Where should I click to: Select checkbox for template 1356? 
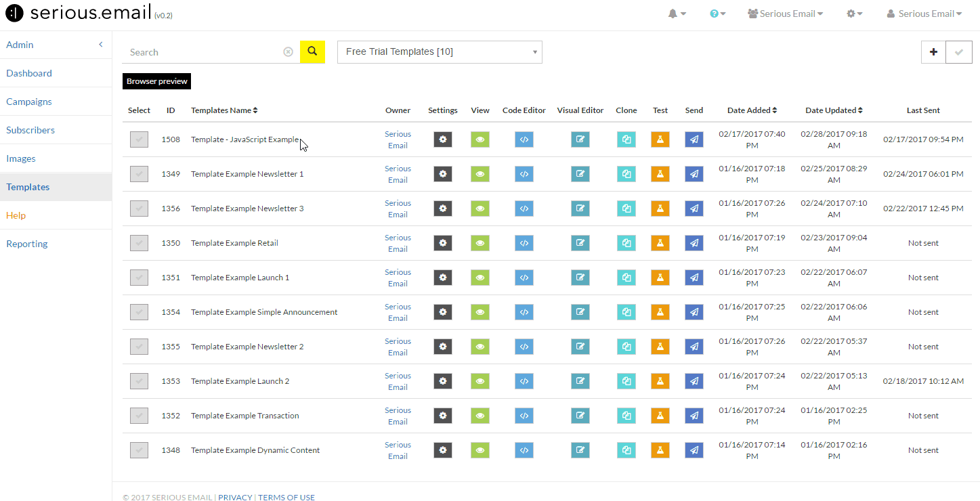coord(139,209)
